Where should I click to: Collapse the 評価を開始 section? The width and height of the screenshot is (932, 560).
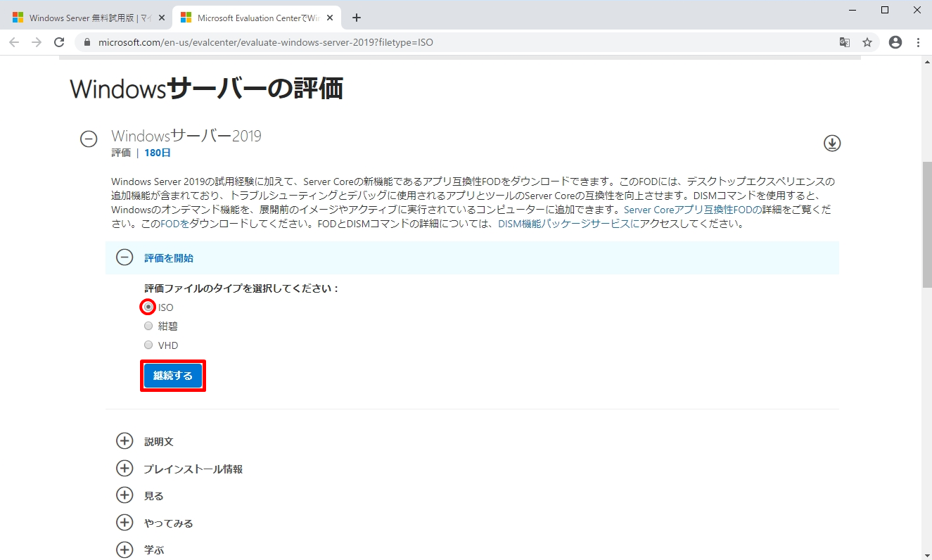click(125, 257)
